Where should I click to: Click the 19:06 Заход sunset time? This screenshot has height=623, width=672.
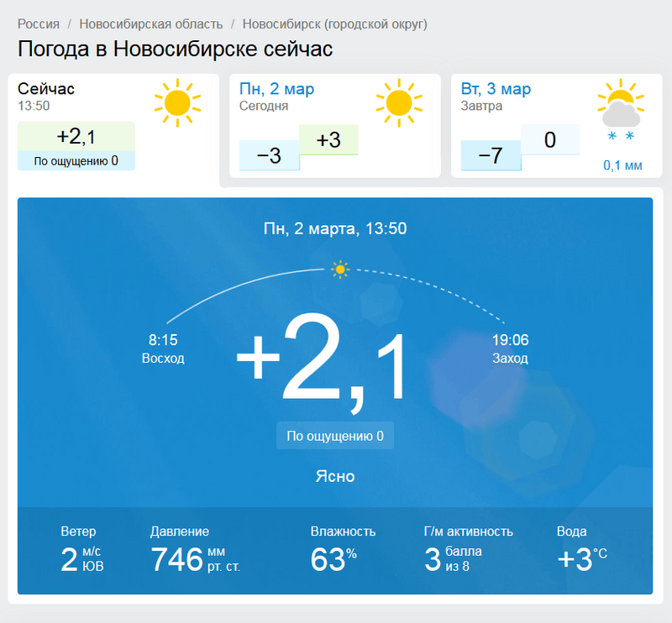point(510,348)
